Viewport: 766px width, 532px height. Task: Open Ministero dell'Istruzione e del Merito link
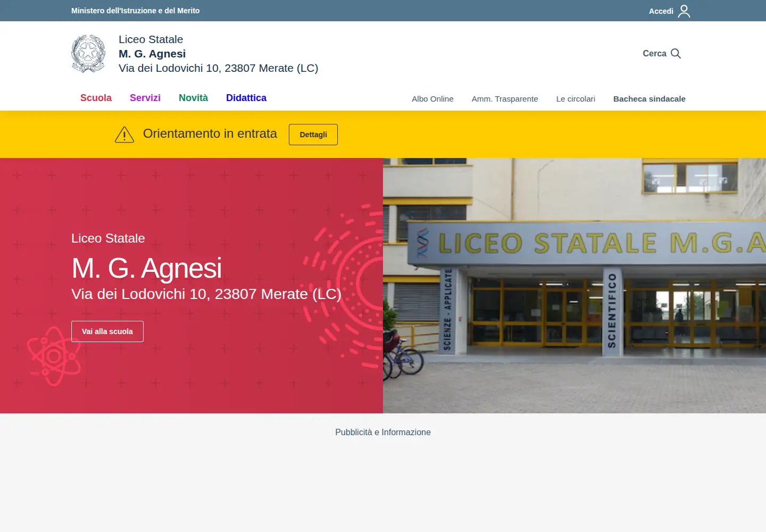coord(136,11)
